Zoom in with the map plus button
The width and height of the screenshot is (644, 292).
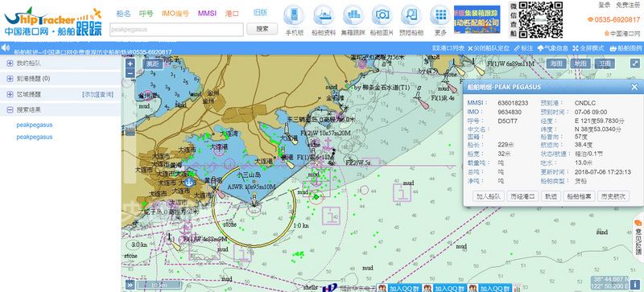pos(130,64)
